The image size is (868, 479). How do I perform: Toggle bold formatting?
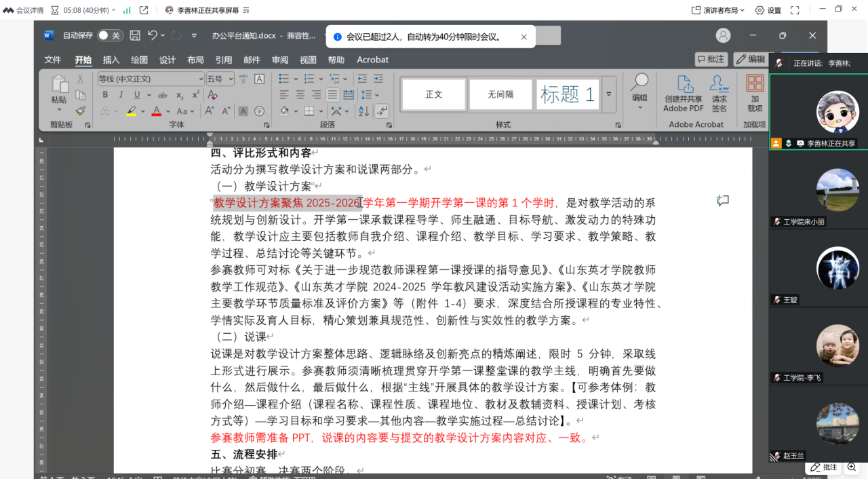pyautogui.click(x=105, y=95)
